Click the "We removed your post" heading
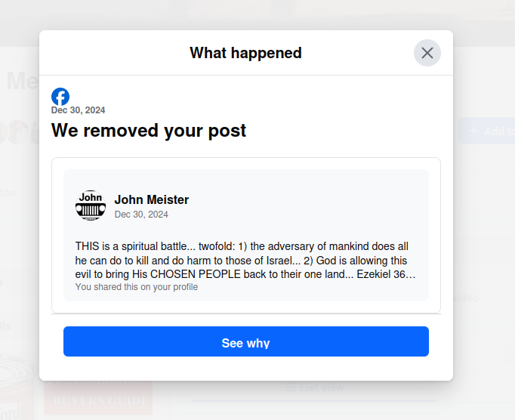This screenshot has height=420, width=515. pos(149,131)
